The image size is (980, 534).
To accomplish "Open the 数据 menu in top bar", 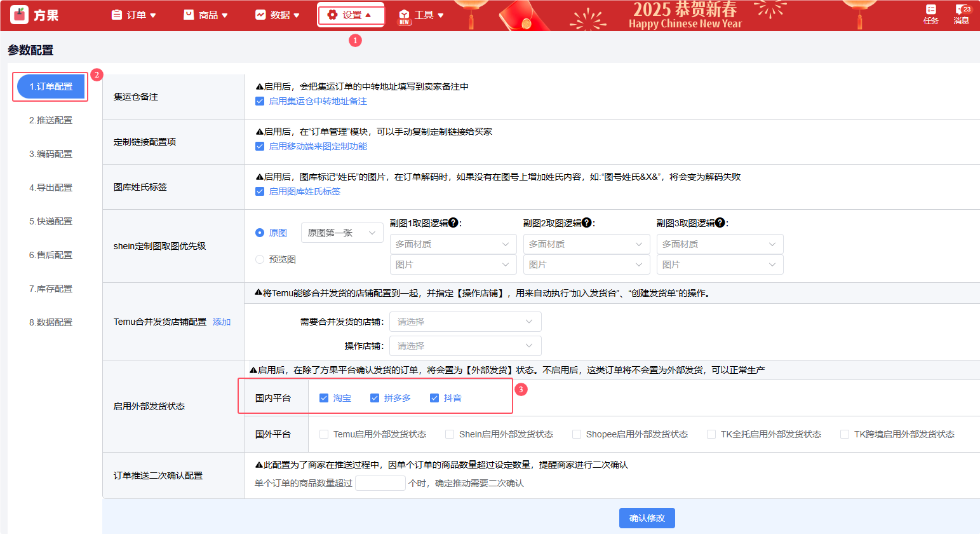I will point(278,15).
